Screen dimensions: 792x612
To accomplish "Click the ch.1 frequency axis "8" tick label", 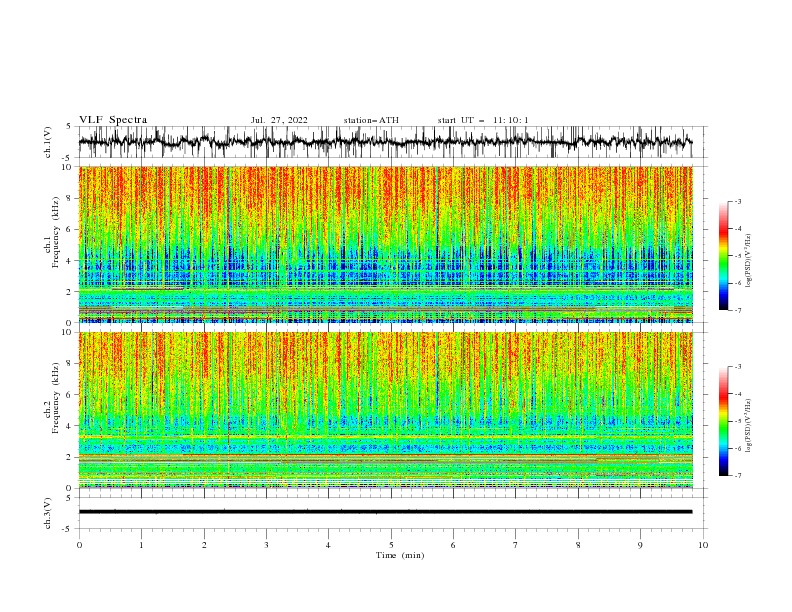I will click(69, 198).
